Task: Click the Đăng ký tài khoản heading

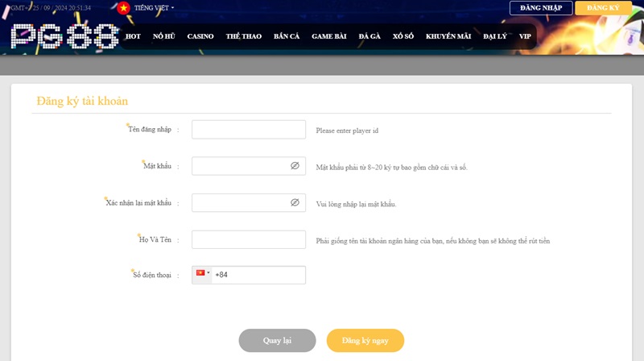Action: (82, 102)
